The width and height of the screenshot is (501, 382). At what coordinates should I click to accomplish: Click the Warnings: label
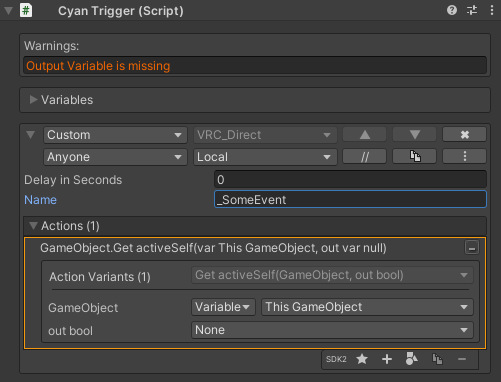(52, 46)
